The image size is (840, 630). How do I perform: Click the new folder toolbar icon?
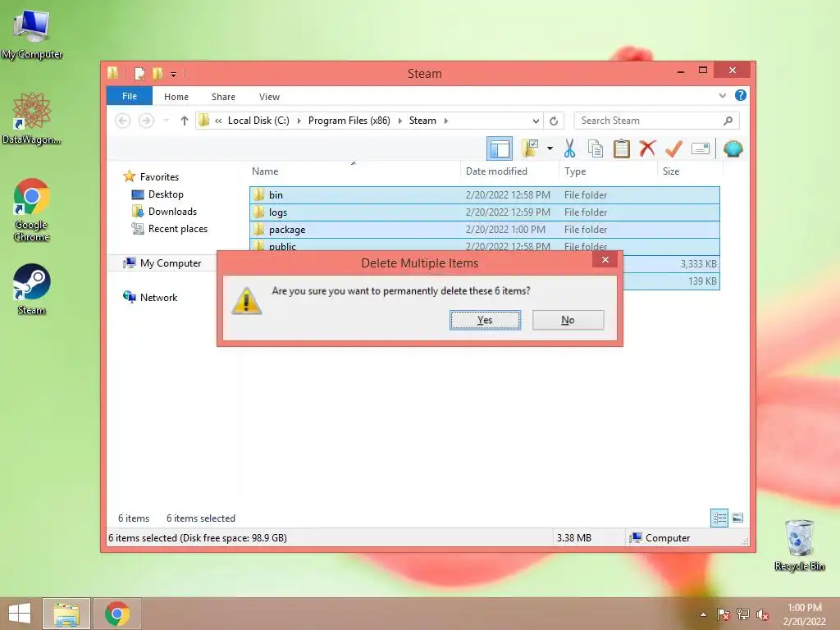531,148
